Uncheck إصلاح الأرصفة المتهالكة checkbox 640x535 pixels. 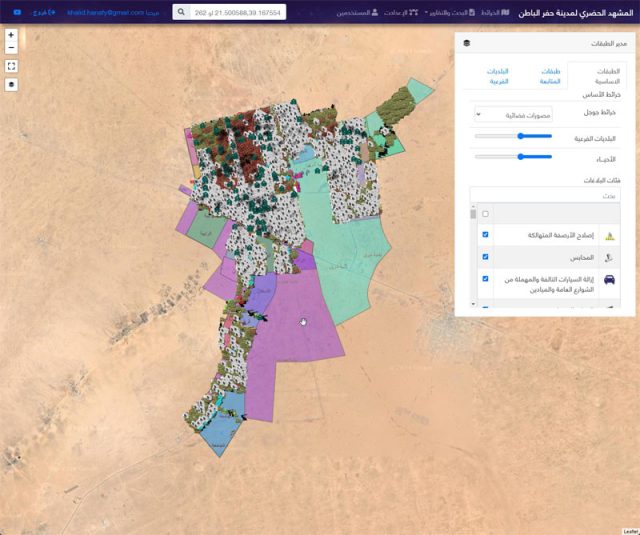(x=485, y=235)
